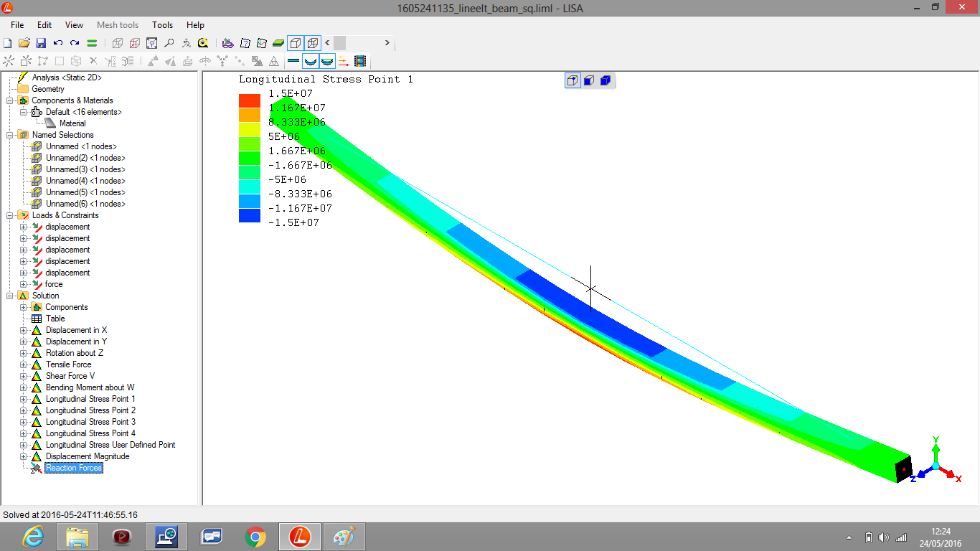Toggle the select faces cube mode
Screen dimensions: 980x551
point(588,80)
